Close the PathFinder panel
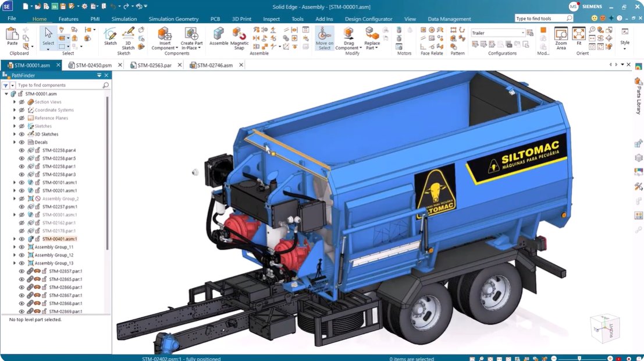Viewport: 644px width, 361px height. 106,75
